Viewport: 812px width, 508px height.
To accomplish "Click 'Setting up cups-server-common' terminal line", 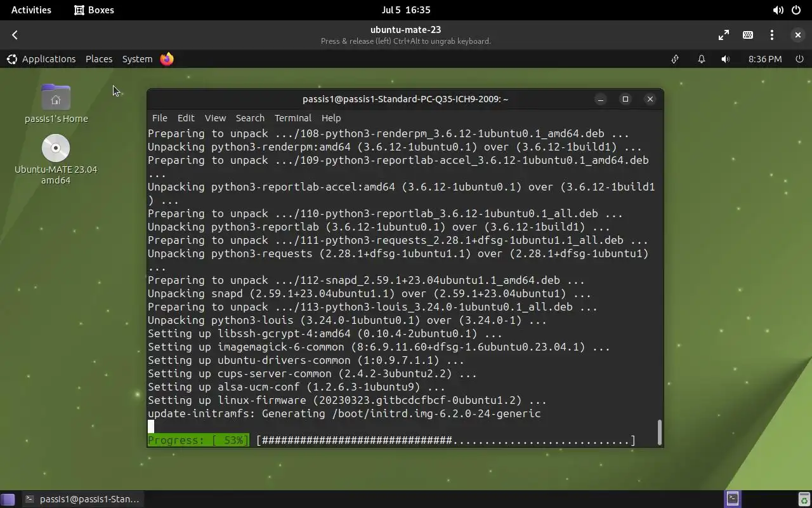I will (312, 373).
